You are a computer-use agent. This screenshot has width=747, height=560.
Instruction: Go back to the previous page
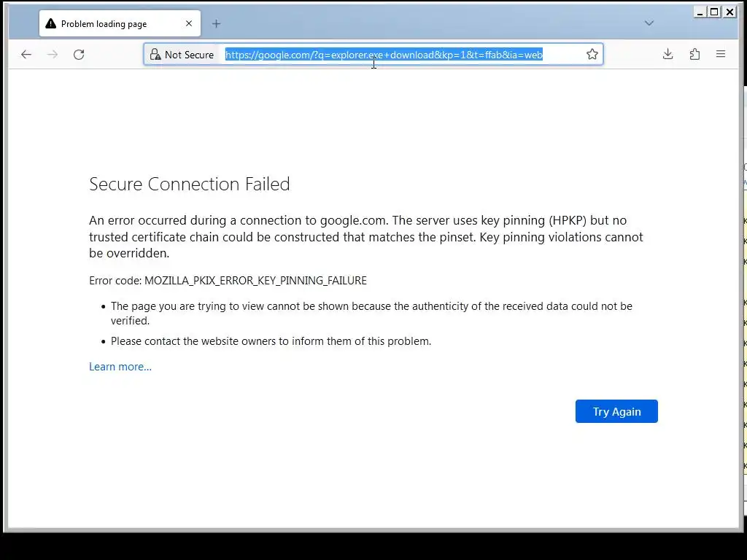[26, 55]
